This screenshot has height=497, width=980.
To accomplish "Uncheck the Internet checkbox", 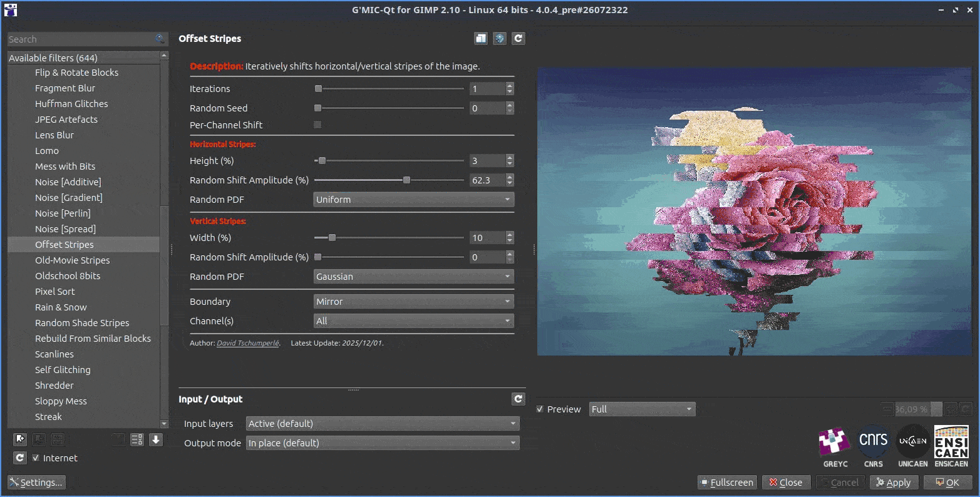I will click(36, 458).
